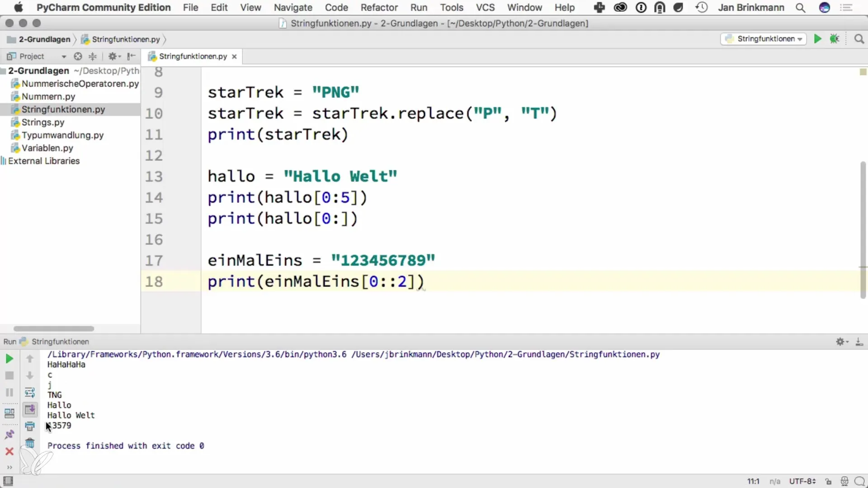This screenshot has height=488, width=868.
Task: Click the red X close-run icon
Action: pos(9,451)
